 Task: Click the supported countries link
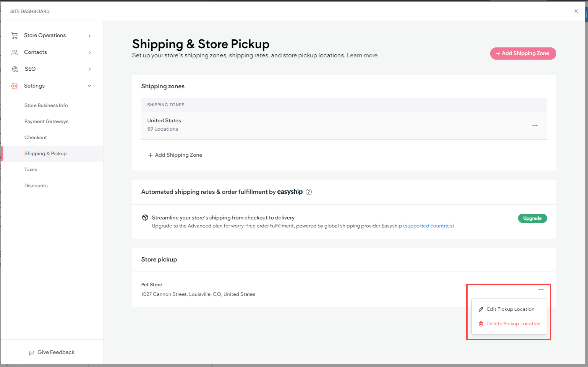point(428,226)
